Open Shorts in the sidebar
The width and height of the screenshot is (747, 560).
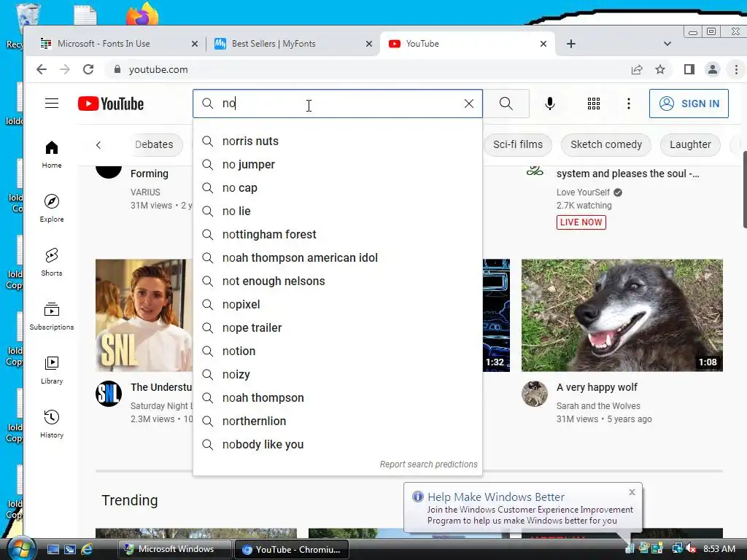coord(52,262)
